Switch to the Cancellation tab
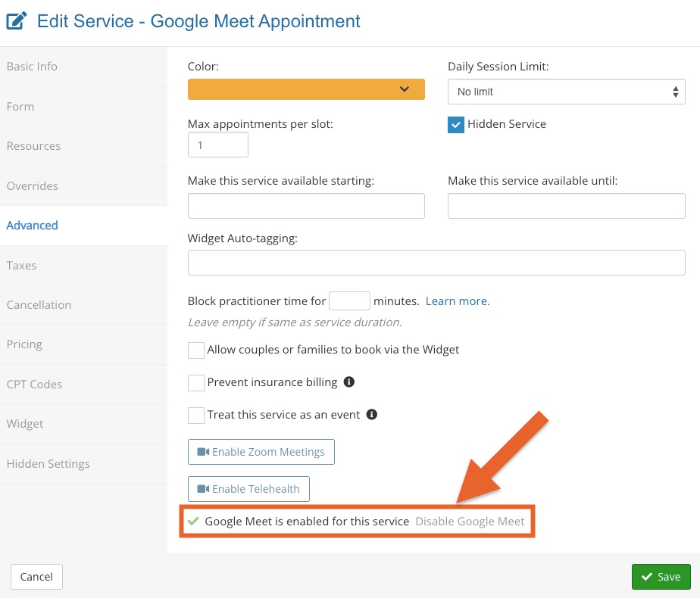700x598 pixels. tap(83, 305)
